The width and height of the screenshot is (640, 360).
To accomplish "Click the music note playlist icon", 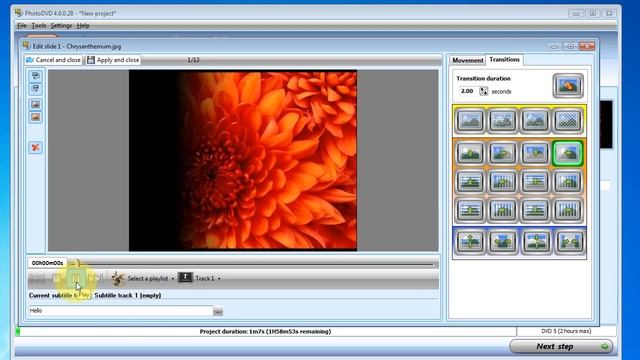I will pos(118,278).
